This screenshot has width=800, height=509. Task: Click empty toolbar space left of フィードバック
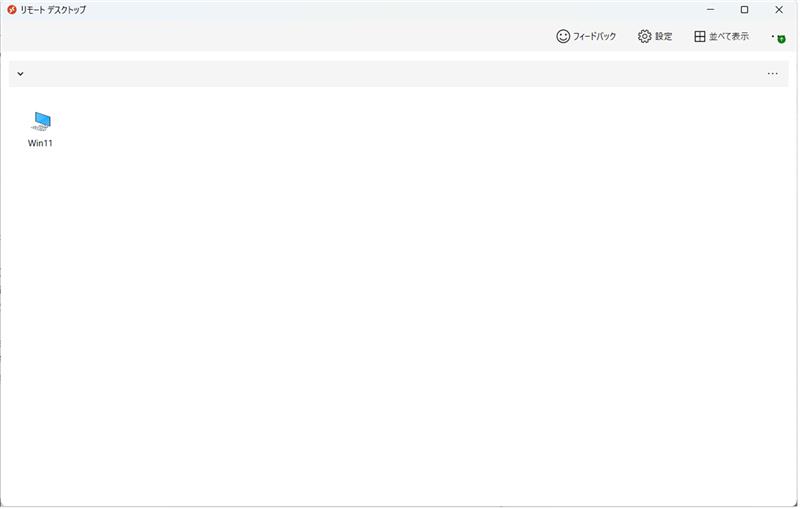click(x=300, y=36)
